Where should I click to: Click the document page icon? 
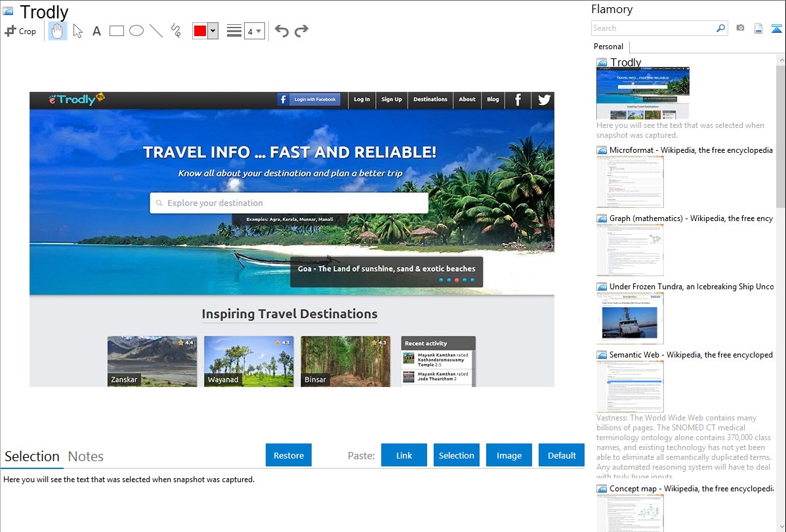click(x=758, y=28)
